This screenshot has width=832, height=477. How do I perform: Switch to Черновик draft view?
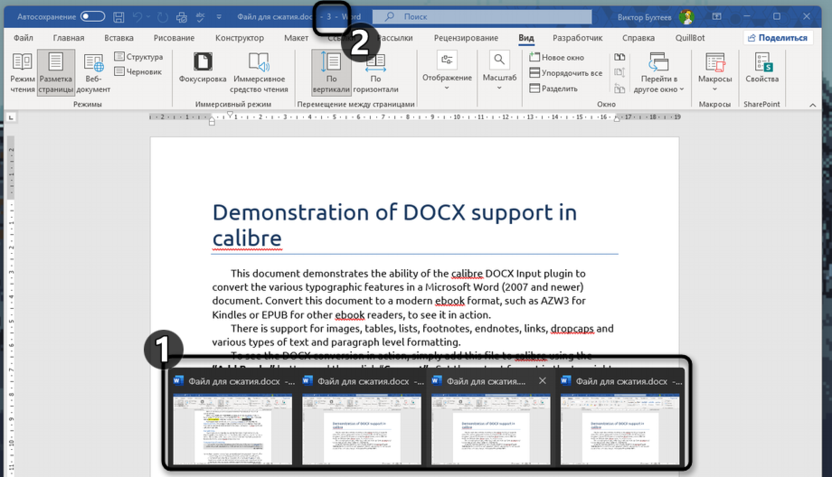tap(138, 72)
